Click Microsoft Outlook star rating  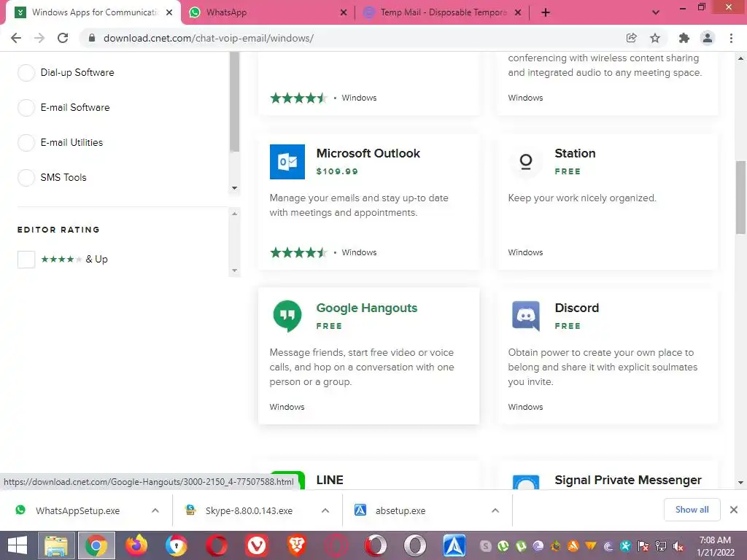(298, 252)
